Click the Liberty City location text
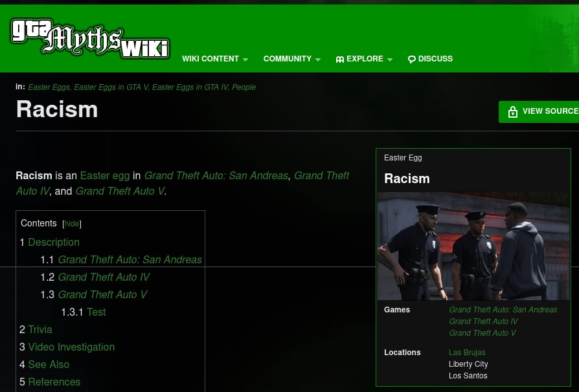Viewport: 579px width, 392px height. point(468,364)
